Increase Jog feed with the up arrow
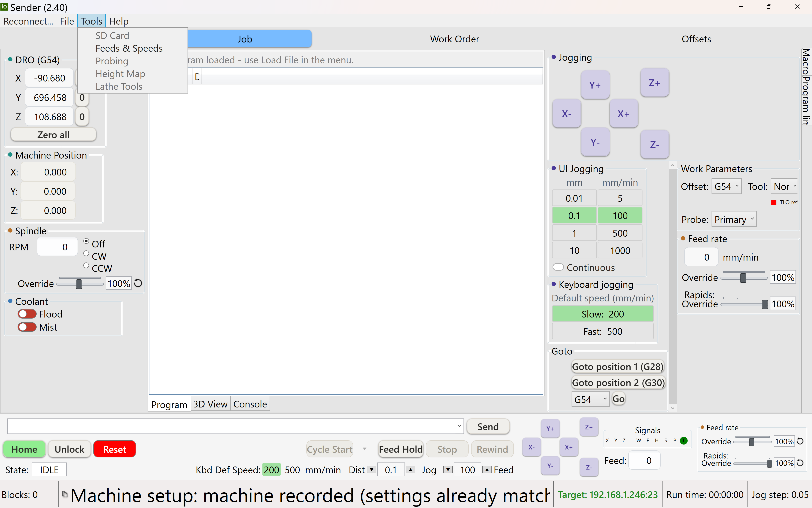This screenshot has height=508, width=812. 487,469
